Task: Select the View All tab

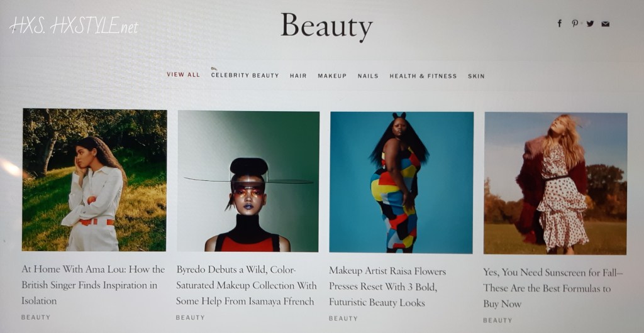Action: [x=183, y=75]
